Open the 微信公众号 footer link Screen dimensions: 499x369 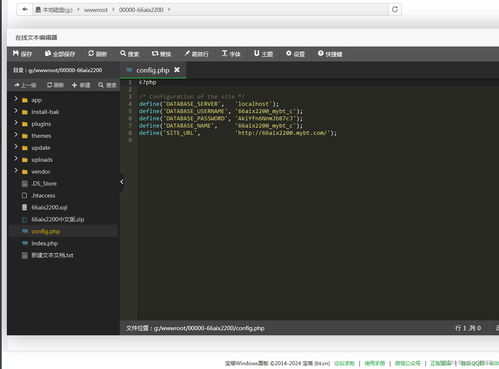(x=408, y=363)
